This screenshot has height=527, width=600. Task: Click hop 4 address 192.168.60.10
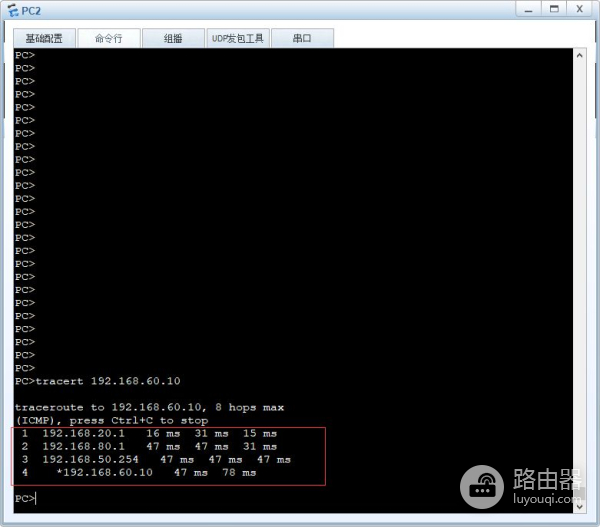[x=108, y=472]
